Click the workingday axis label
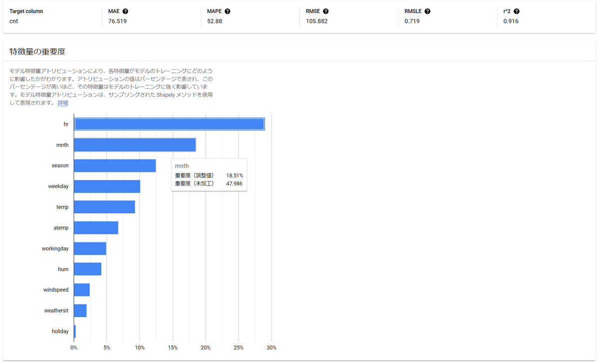The height and width of the screenshot is (364, 599). click(x=55, y=248)
